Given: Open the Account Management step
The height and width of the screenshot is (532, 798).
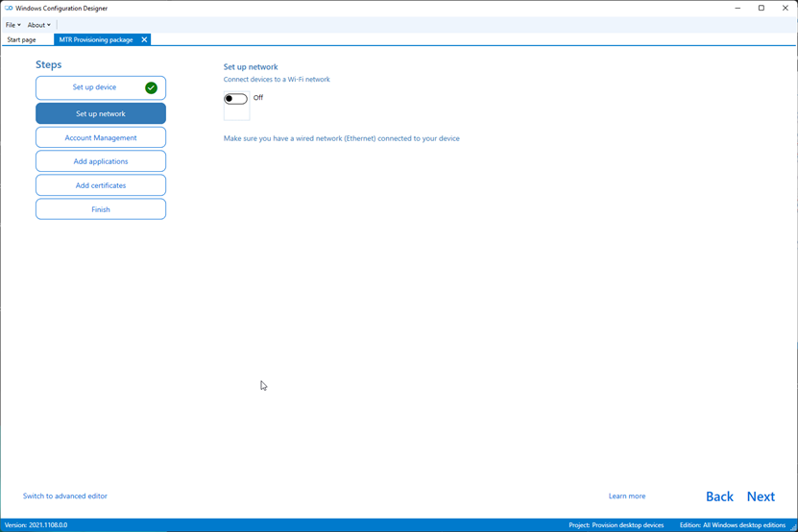Looking at the screenshot, I should click(x=101, y=137).
